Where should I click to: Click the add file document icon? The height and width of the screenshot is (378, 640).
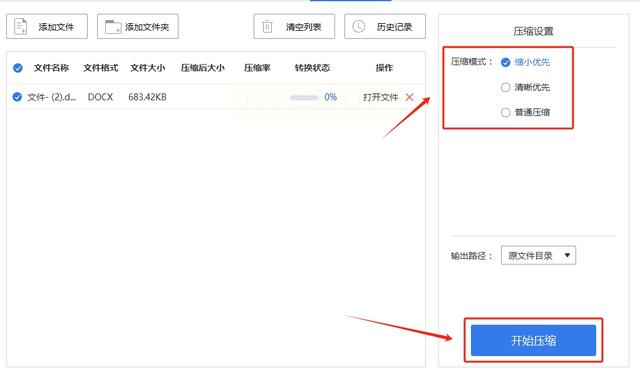coord(20,27)
